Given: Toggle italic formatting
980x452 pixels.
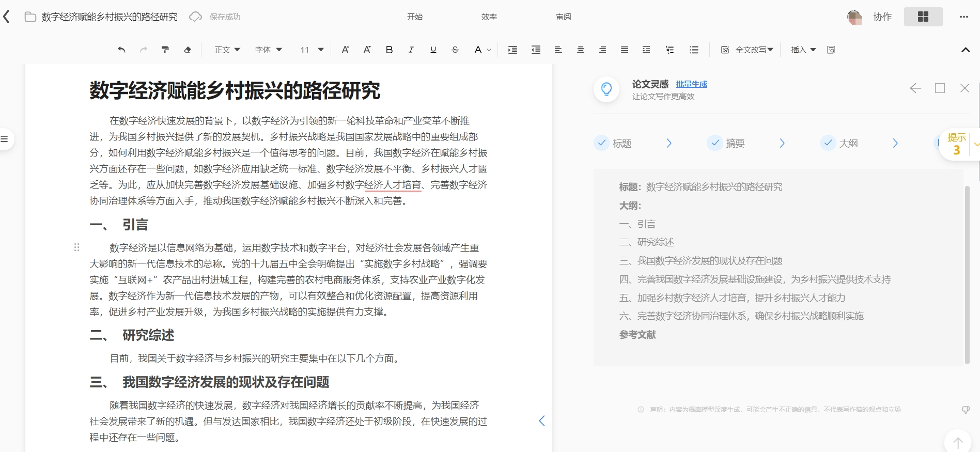Looking at the screenshot, I should (x=411, y=50).
